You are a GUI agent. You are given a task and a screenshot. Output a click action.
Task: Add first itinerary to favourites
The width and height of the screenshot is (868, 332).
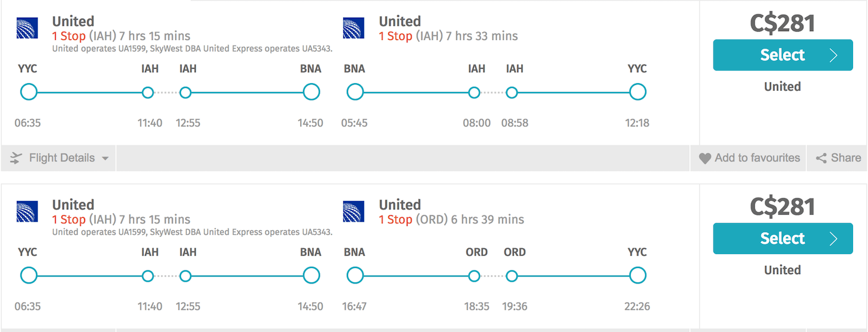pos(749,159)
